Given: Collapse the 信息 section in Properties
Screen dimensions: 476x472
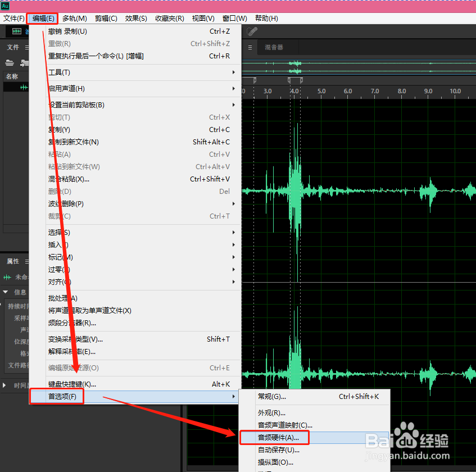Looking at the screenshot, I should tap(5, 292).
